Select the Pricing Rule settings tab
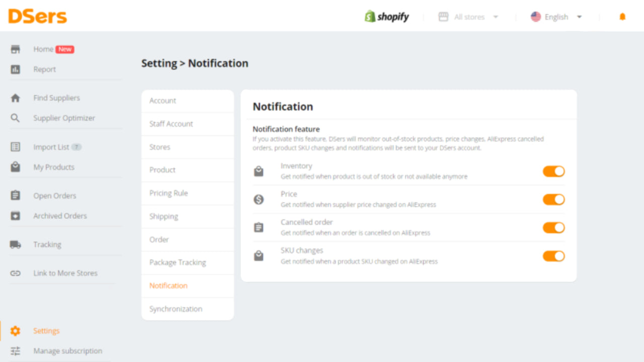 pos(169,193)
